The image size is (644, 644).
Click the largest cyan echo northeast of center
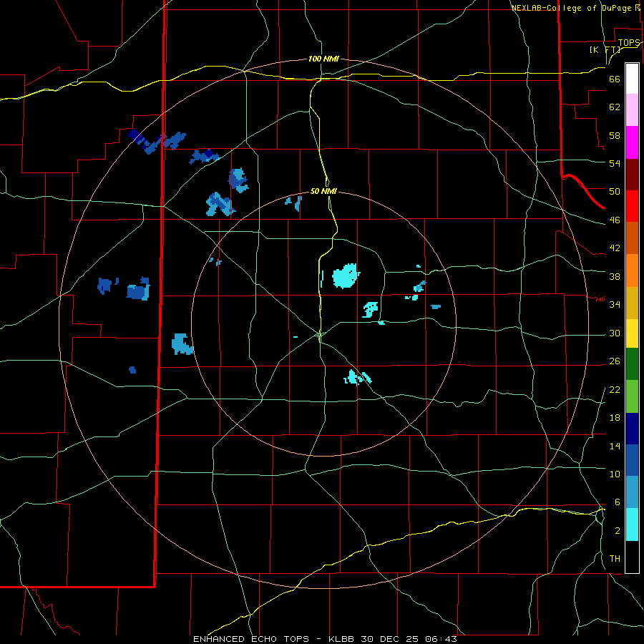coord(345,275)
